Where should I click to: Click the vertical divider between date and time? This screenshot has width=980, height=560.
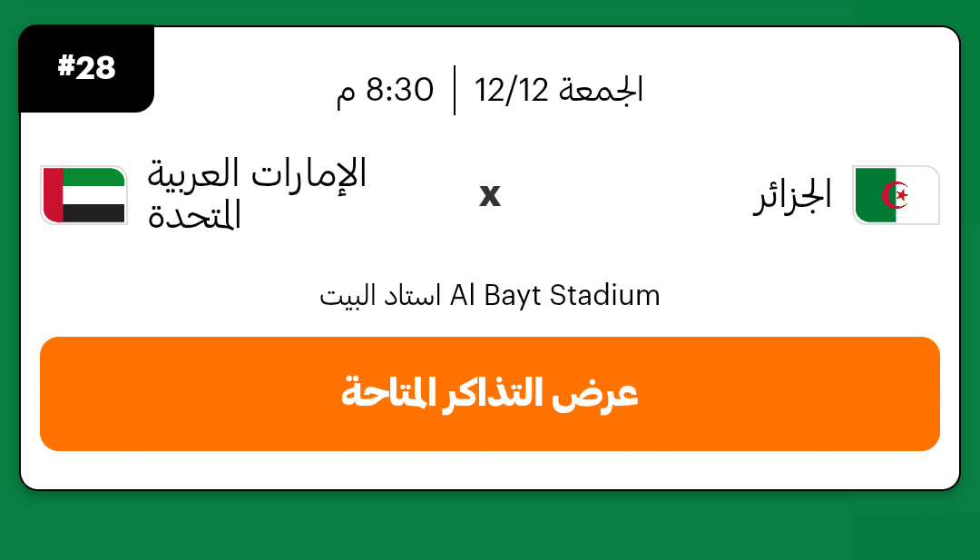point(455,90)
